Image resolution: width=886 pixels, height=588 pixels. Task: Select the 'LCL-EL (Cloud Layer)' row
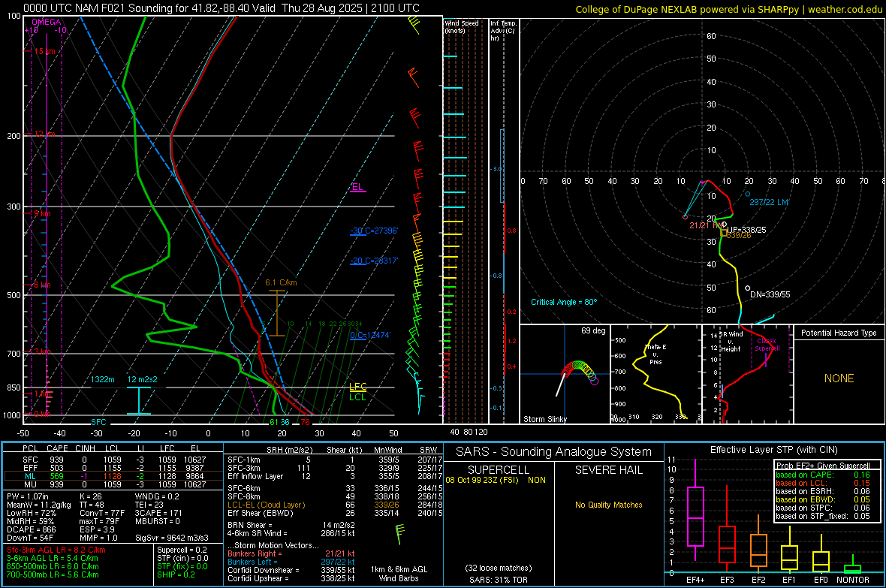[x=335, y=505]
